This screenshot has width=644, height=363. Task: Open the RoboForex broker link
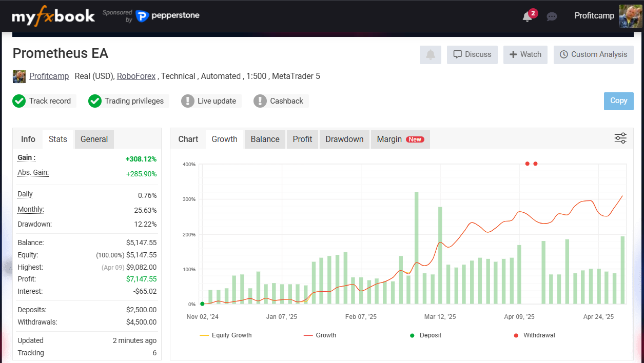(x=136, y=76)
